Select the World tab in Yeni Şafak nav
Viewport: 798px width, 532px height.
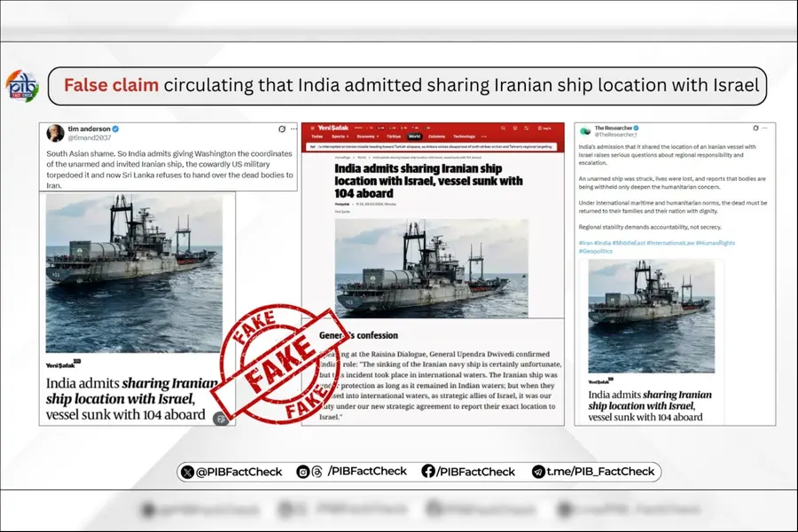coord(415,137)
